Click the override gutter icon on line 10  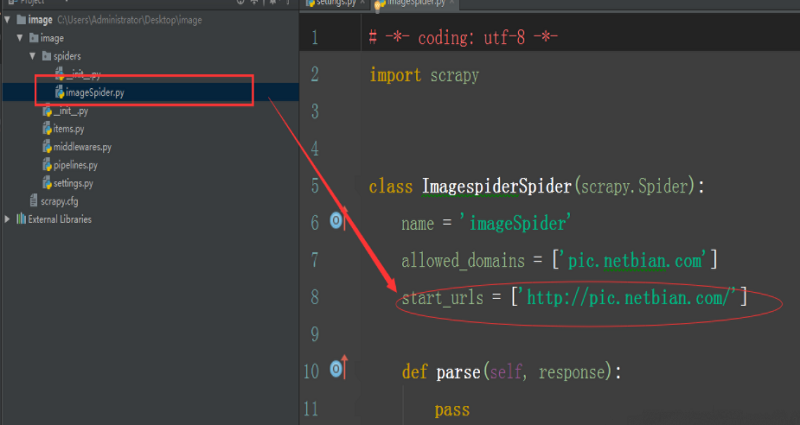338,368
